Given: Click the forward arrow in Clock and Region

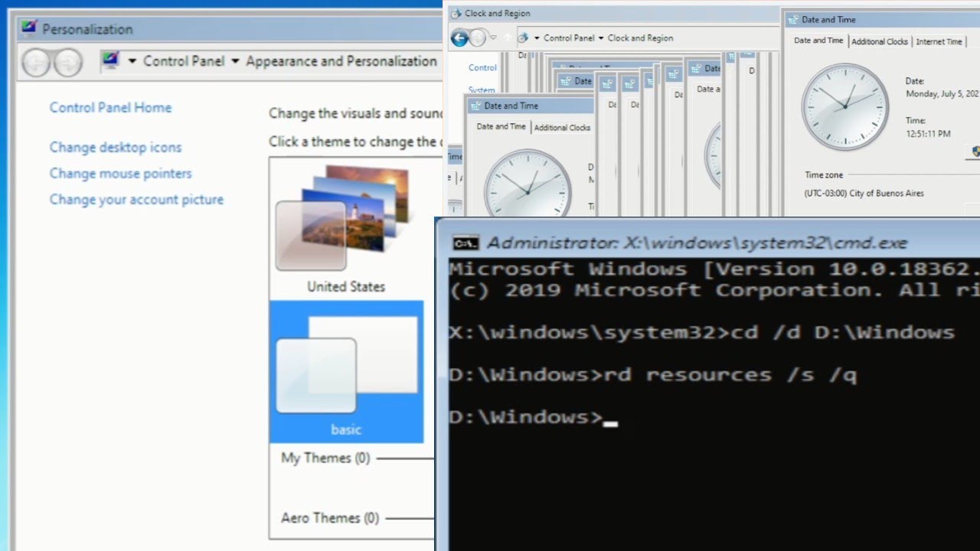Looking at the screenshot, I should click(x=479, y=37).
